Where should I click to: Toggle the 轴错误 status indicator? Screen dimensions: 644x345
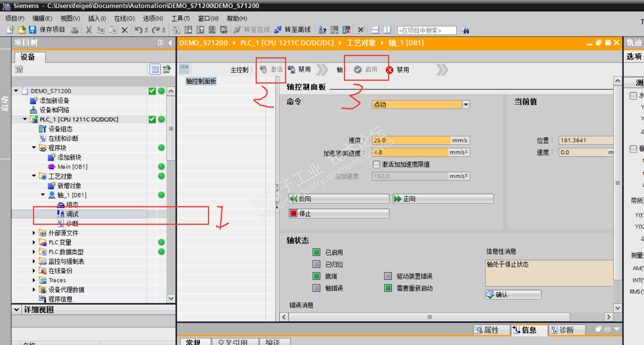(316, 288)
